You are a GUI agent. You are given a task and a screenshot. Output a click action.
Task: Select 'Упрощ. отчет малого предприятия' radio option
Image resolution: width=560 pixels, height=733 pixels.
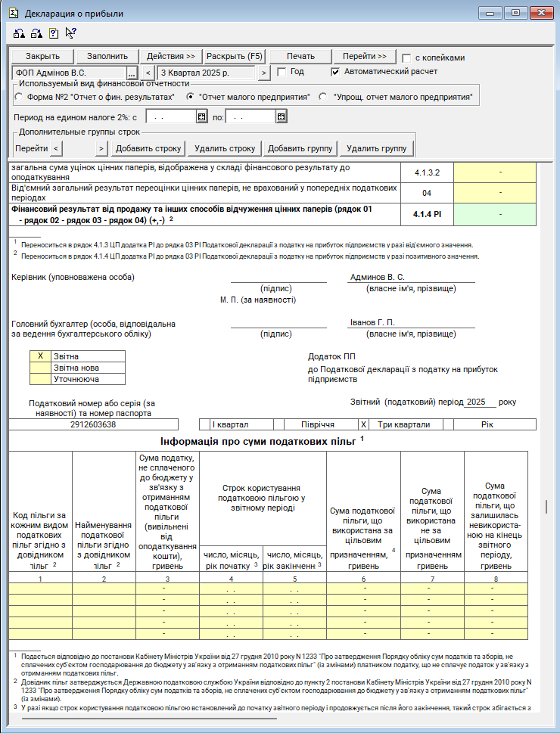click(323, 97)
